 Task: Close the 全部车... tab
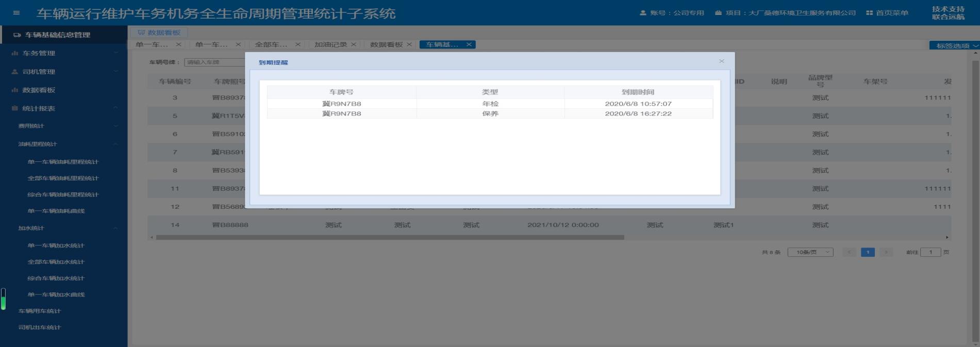297,45
